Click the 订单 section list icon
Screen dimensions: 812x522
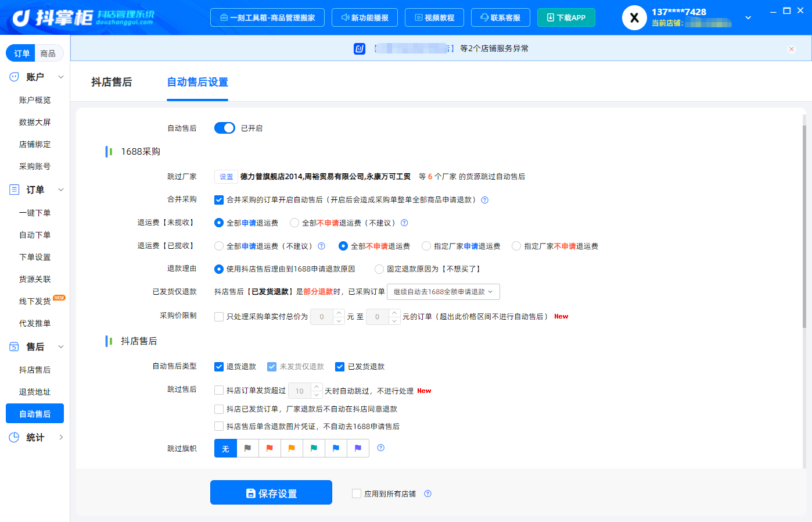tap(14, 190)
